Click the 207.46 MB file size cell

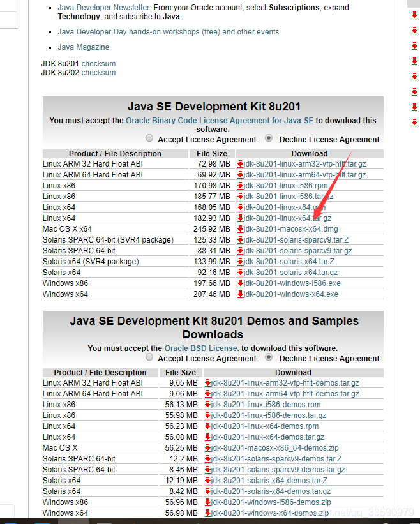(212, 294)
